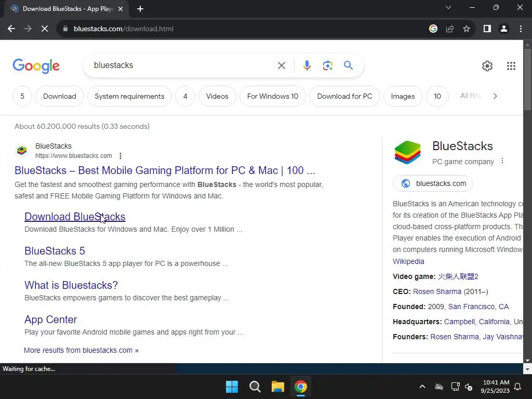Image resolution: width=532 pixels, height=399 pixels.
Task: Select the '5' filter chip
Action: tap(22, 96)
